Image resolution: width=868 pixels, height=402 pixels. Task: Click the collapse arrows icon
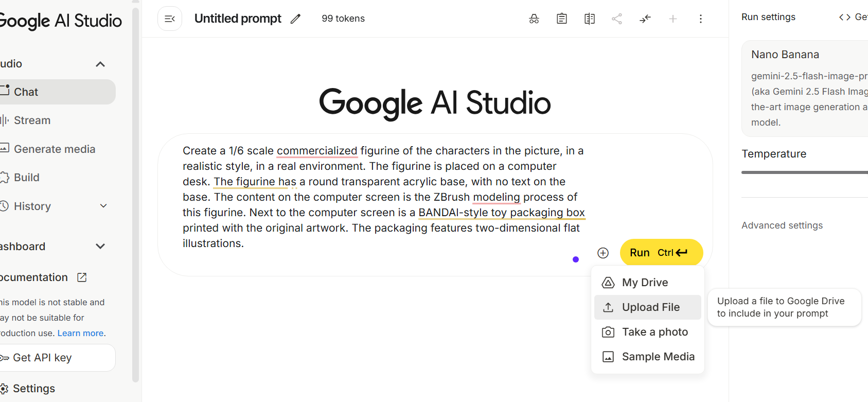tap(645, 19)
